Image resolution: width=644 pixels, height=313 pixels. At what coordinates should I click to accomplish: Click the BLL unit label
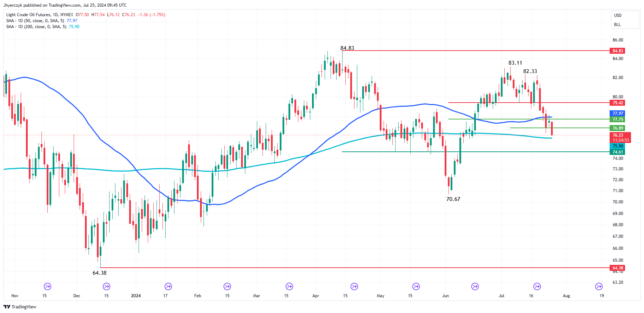(x=617, y=25)
